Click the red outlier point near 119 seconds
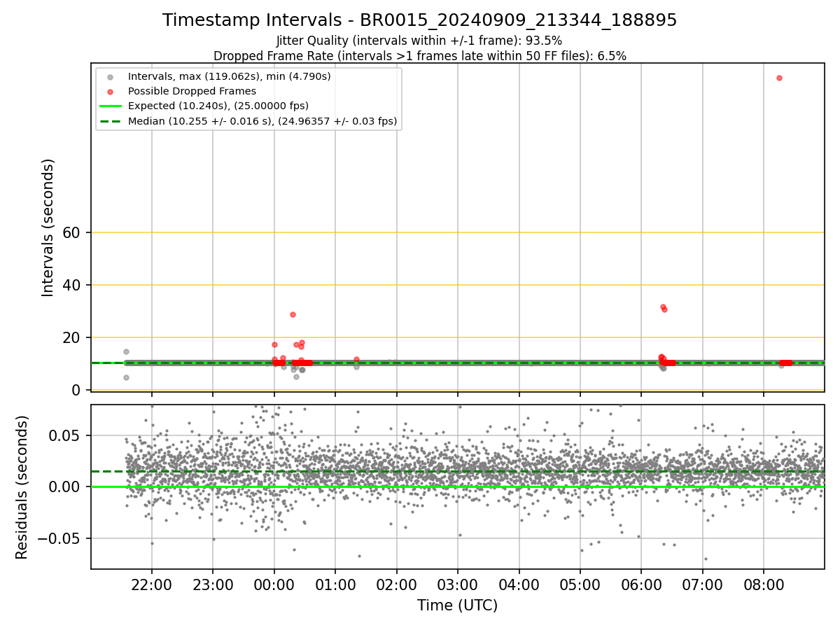Viewport: 840px width, 630px height. pyautogui.click(x=779, y=78)
